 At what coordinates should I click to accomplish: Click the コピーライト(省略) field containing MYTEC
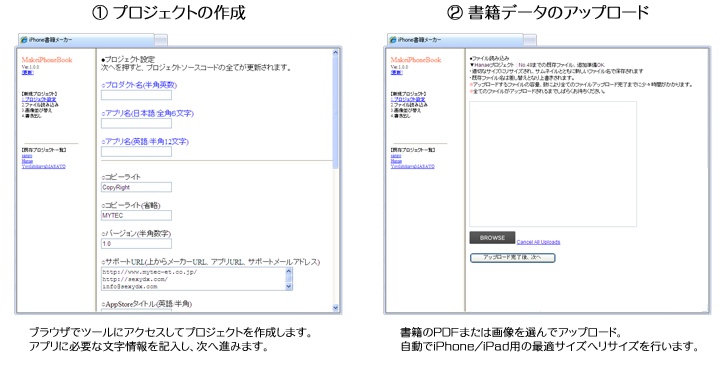click(x=137, y=215)
